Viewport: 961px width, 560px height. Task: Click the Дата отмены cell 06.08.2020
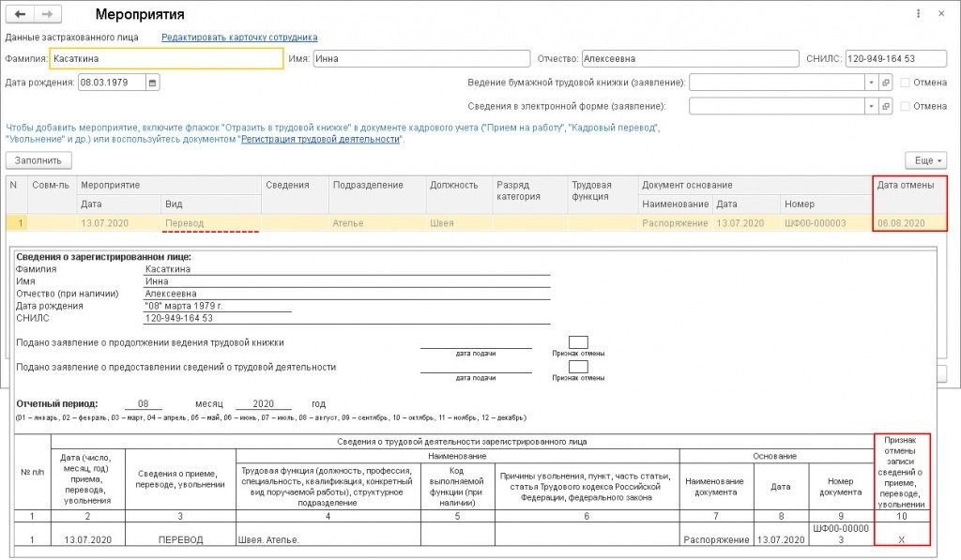901,223
